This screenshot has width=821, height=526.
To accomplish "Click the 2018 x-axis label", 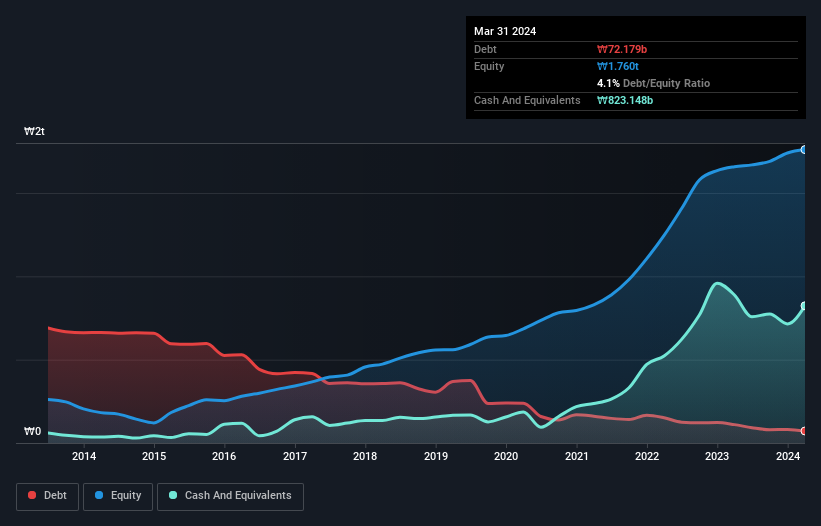I will [365, 456].
